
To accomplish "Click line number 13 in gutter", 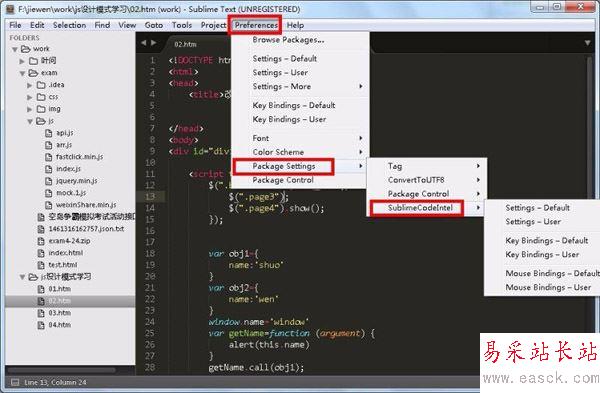I will (150, 196).
